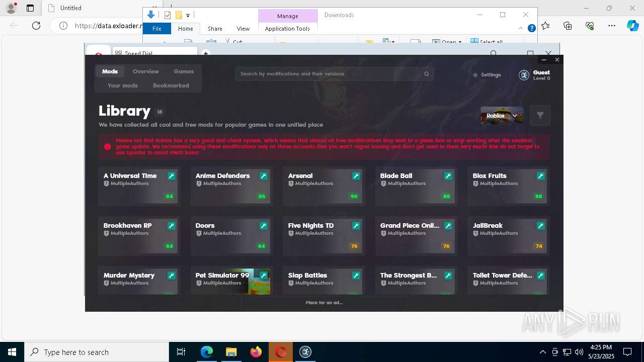Click the red warning notice icon
The height and width of the screenshot is (362, 644).
107,147
